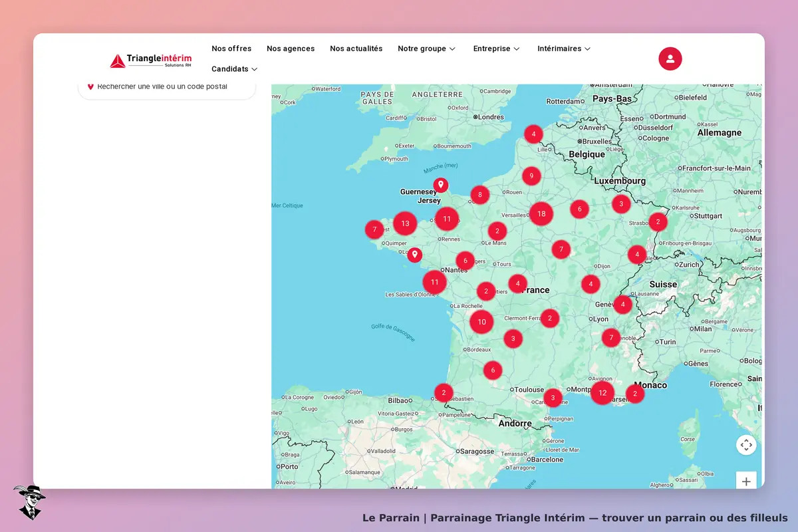798x532 pixels.
Task: Select the 7 cluster marker near Grenoble
Action: (x=611, y=338)
